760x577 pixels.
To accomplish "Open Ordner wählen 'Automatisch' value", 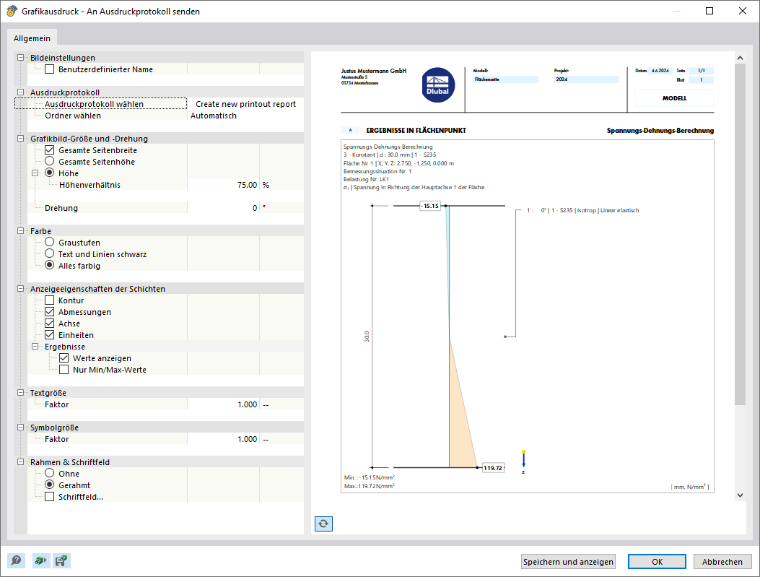I will (245, 115).
